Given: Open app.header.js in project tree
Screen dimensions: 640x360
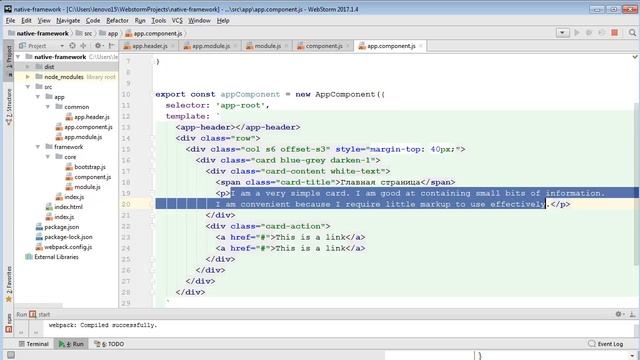Looking at the screenshot, I should point(88,117).
